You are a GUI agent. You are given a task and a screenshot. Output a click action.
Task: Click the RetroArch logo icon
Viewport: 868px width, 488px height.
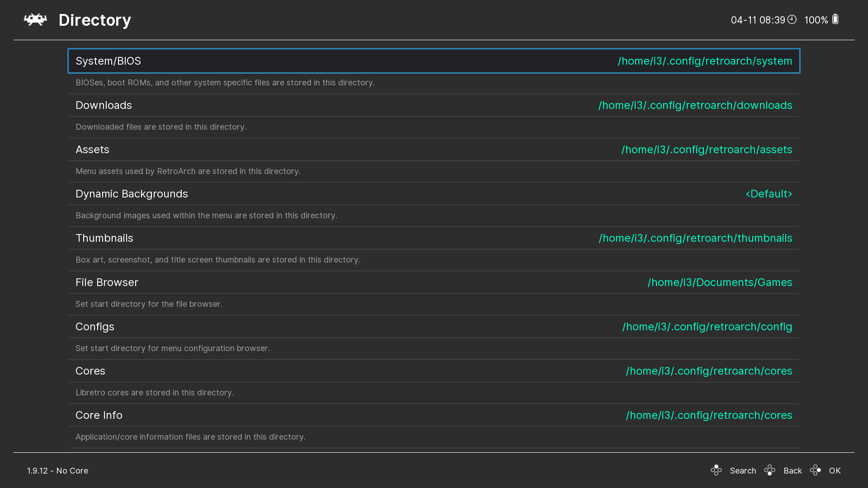36,20
